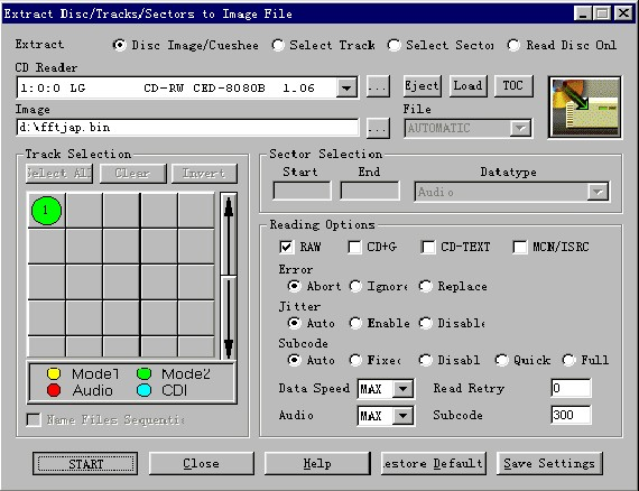This screenshot has width=639, height=491.
Task: Click the Eject button
Action: pos(422,86)
